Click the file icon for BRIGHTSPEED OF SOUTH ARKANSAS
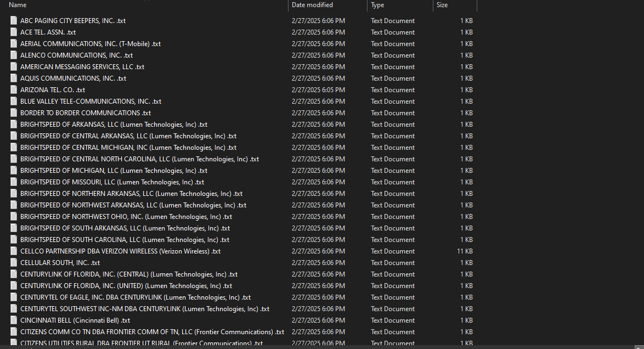The width and height of the screenshot is (644, 349). coord(14,227)
